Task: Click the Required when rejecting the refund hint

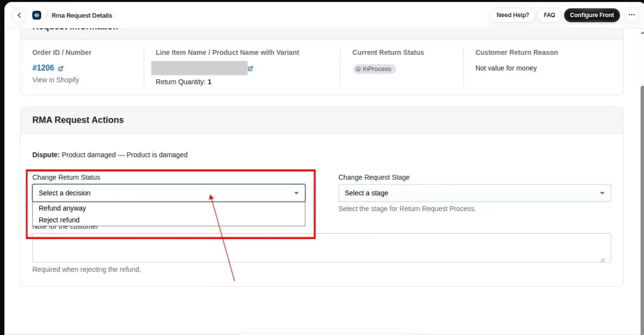Action: [86, 270]
